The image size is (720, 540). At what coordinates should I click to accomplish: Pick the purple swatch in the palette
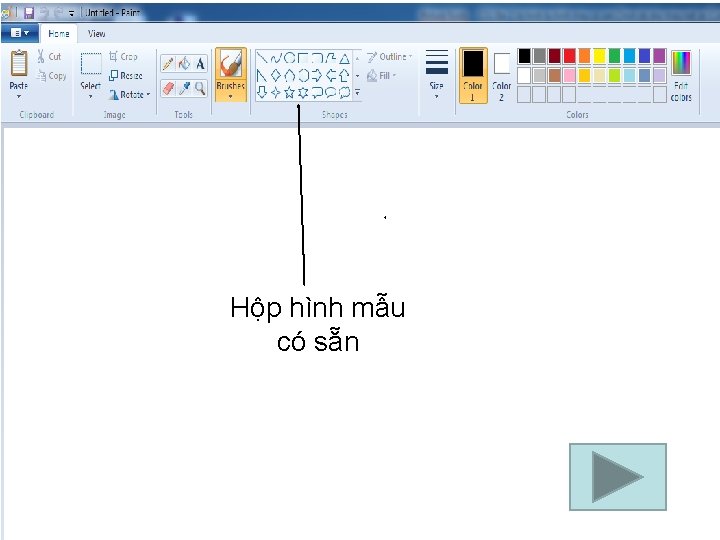pos(659,56)
